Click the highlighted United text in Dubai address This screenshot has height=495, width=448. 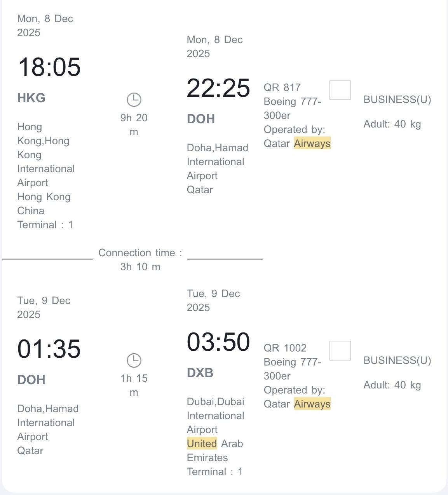click(202, 443)
